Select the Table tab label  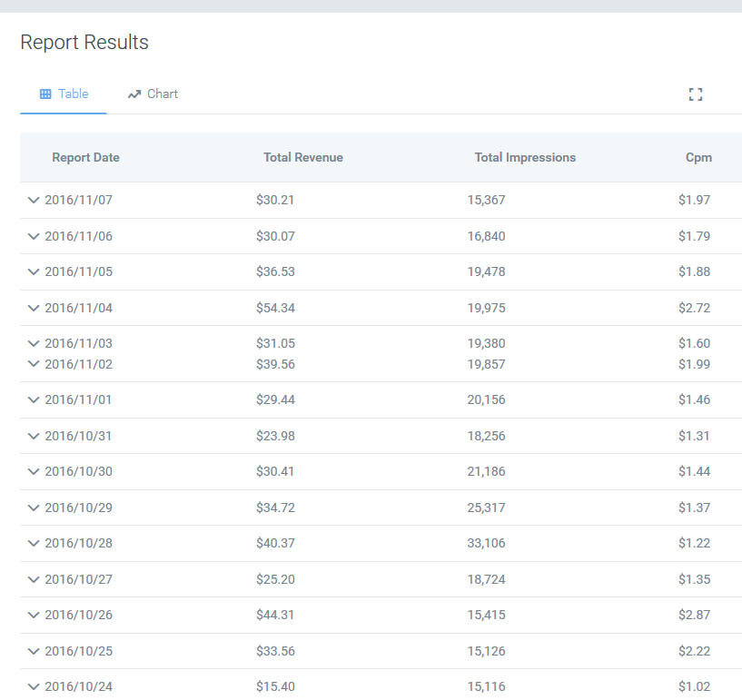point(74,94)
